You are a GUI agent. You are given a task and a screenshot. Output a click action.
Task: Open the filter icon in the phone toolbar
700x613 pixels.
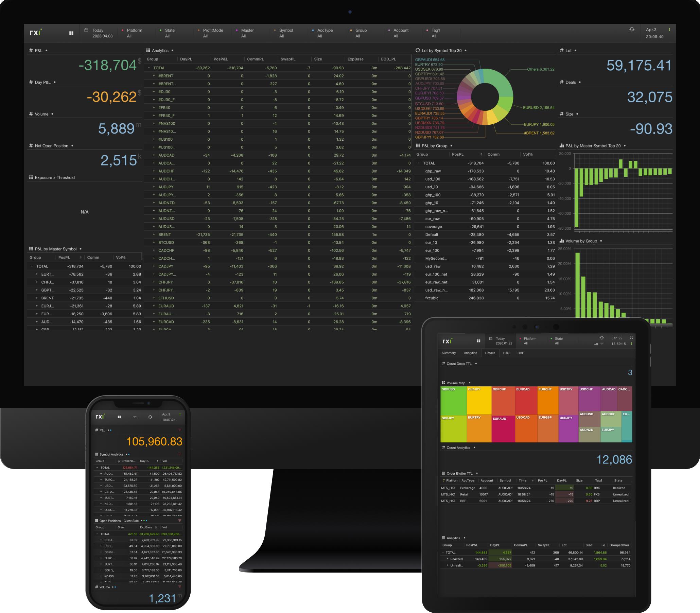click(135, 417)
